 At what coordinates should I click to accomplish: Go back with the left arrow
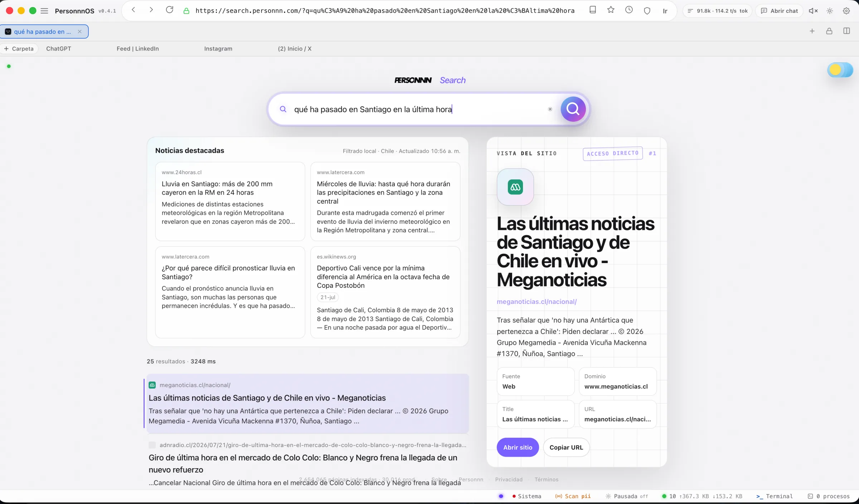pos(134,10)
